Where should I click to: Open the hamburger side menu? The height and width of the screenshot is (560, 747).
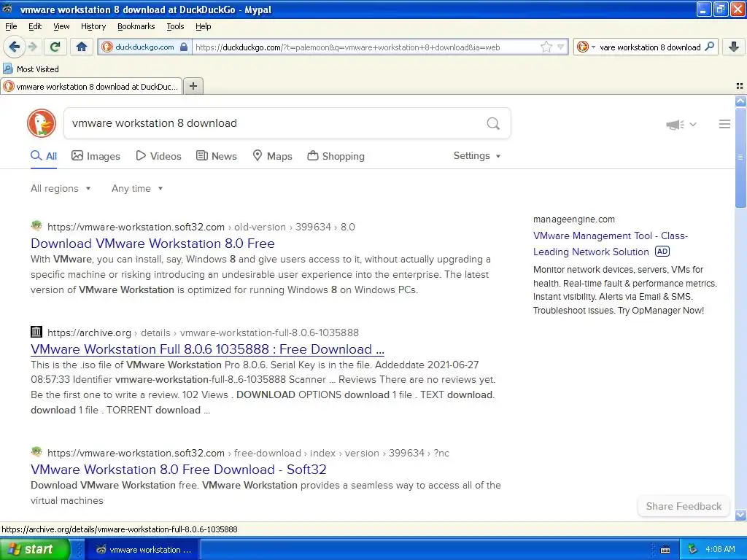[724, 124]
